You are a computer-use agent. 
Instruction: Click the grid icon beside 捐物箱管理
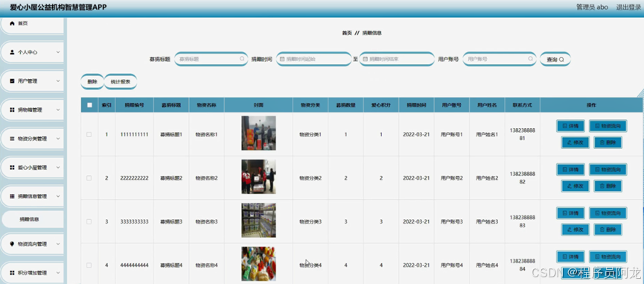tap(12, 110)
